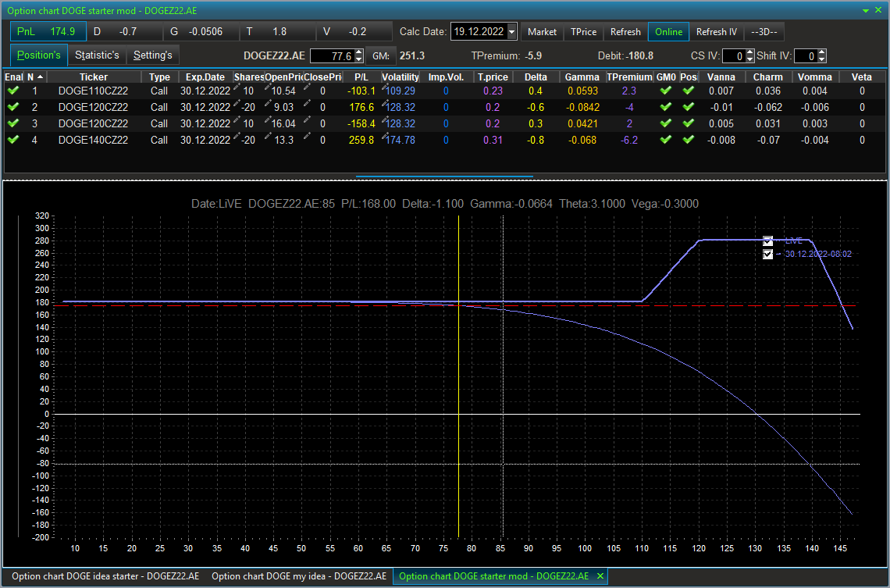Select P/L value 259.8
890x588 pixels.
[361, 140]
